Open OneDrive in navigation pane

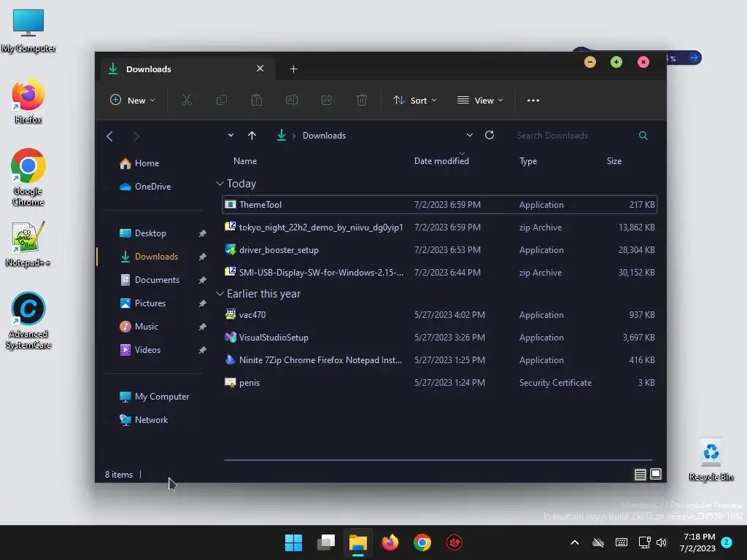145,187
